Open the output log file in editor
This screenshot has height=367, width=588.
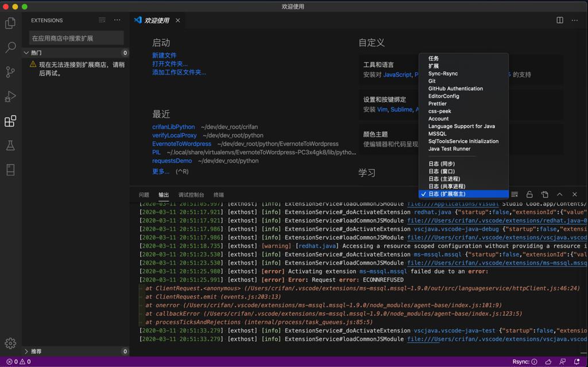coord(544,194)
